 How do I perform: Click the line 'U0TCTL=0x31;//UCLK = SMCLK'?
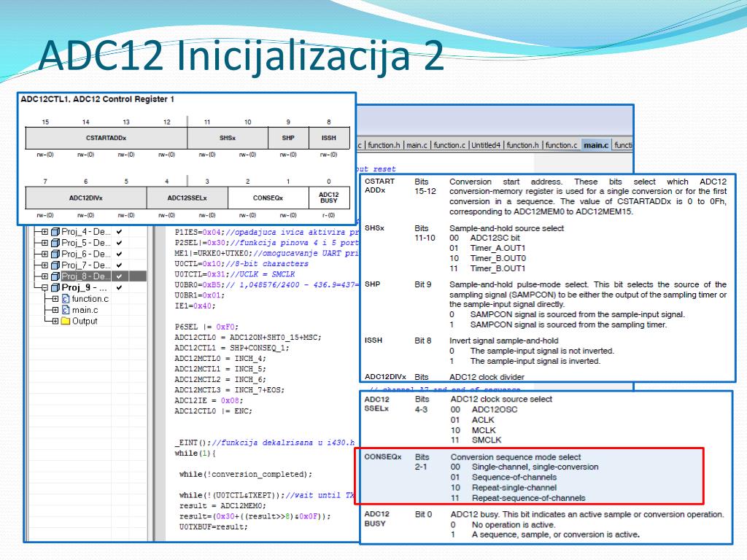234,274
